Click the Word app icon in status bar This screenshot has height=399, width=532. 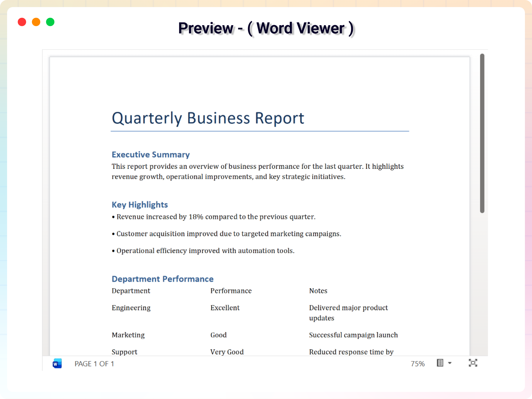(x=57, y=364)
